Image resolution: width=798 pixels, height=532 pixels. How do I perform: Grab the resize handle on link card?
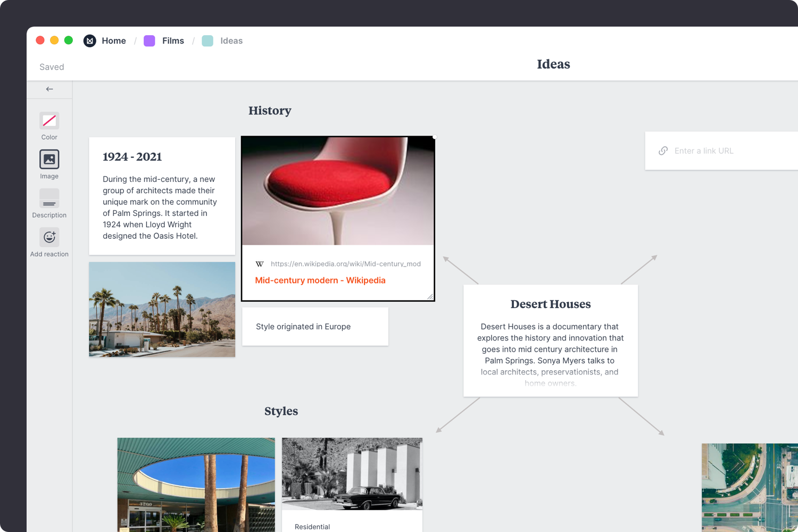tap(430, 296)
